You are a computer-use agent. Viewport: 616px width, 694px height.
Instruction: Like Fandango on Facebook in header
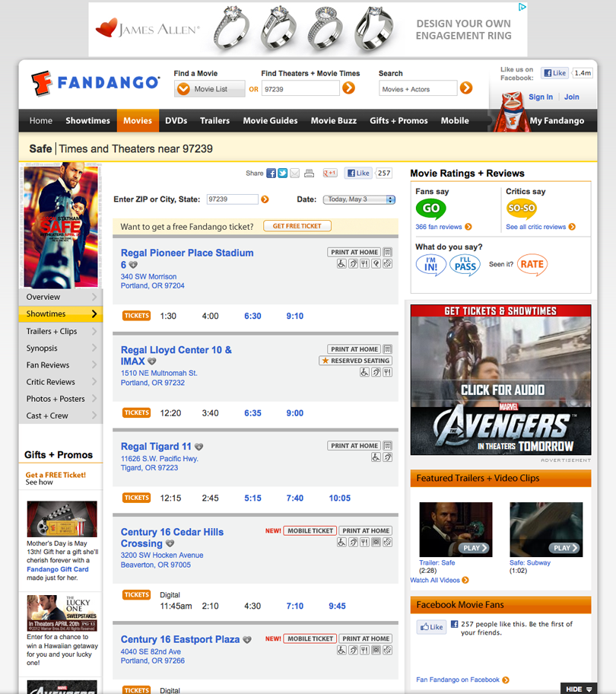click(554, 73)
